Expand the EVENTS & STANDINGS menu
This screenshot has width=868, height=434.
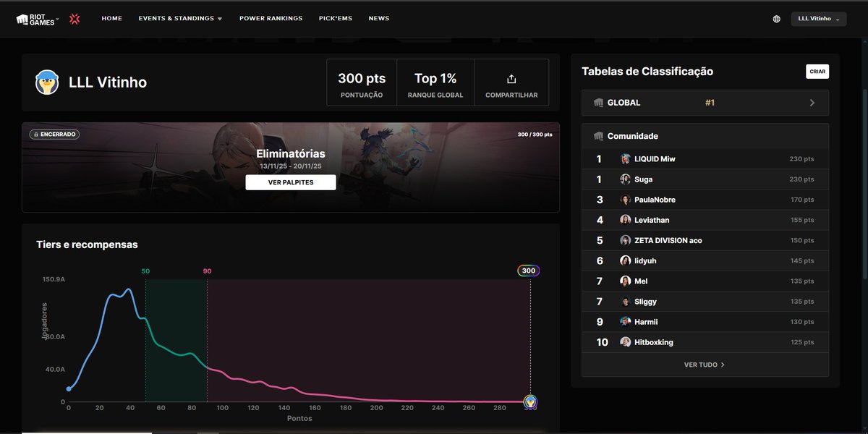[x=180, y=19]
